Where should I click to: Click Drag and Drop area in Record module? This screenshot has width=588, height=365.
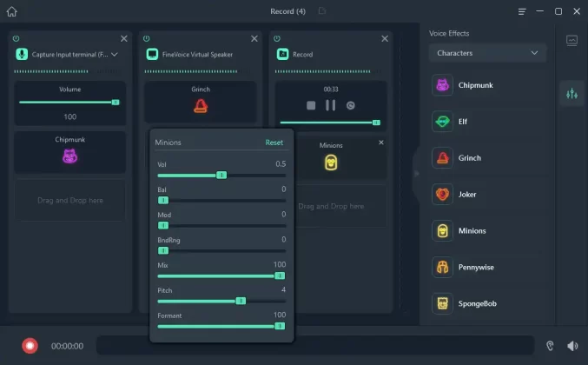tap(340, 206)
